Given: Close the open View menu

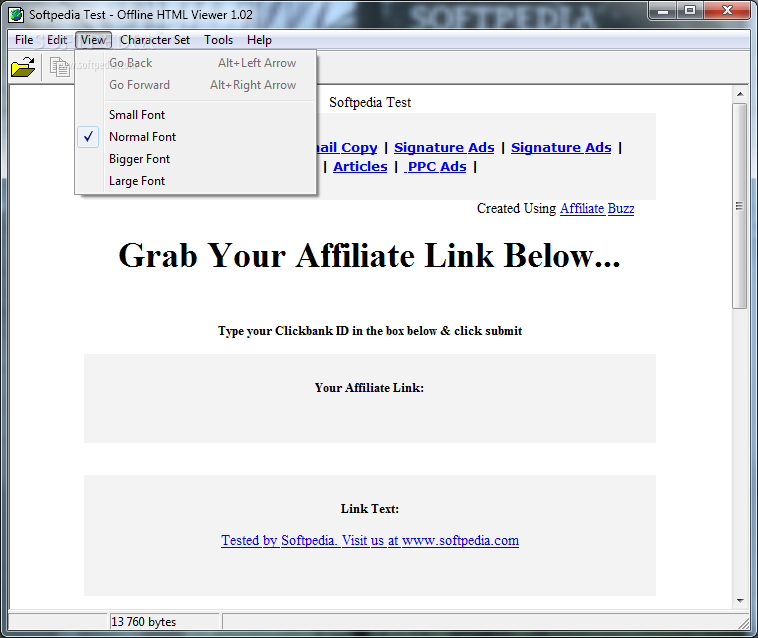Looking at the screenshot, I should point(93,40).
